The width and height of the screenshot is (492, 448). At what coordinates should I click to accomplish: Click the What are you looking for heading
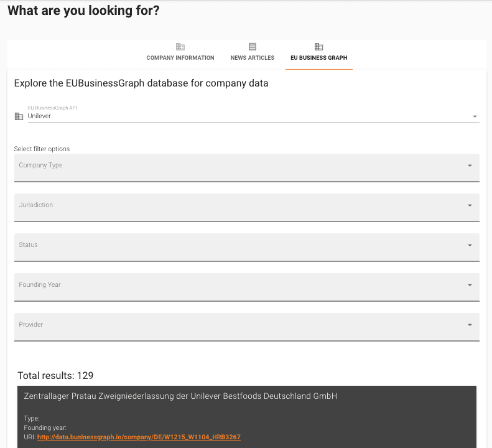(x=83, y=11)
